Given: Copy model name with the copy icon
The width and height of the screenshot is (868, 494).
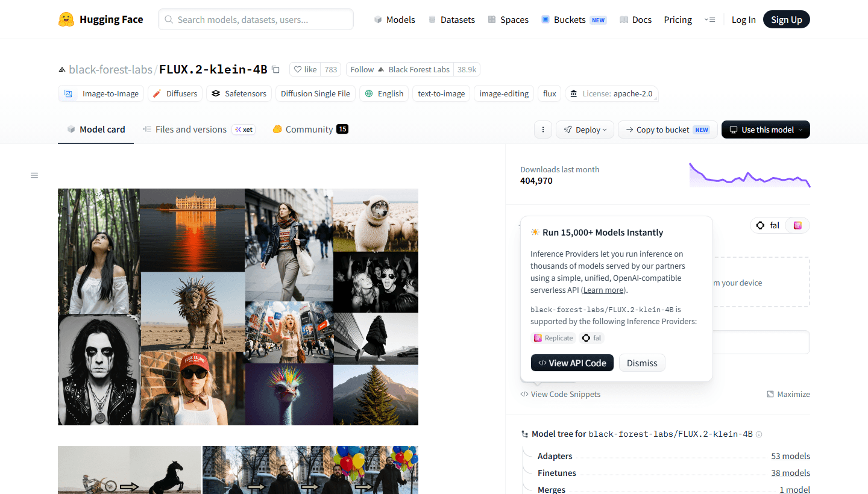Looking at the screenshot, I should [x=275, y=69].
